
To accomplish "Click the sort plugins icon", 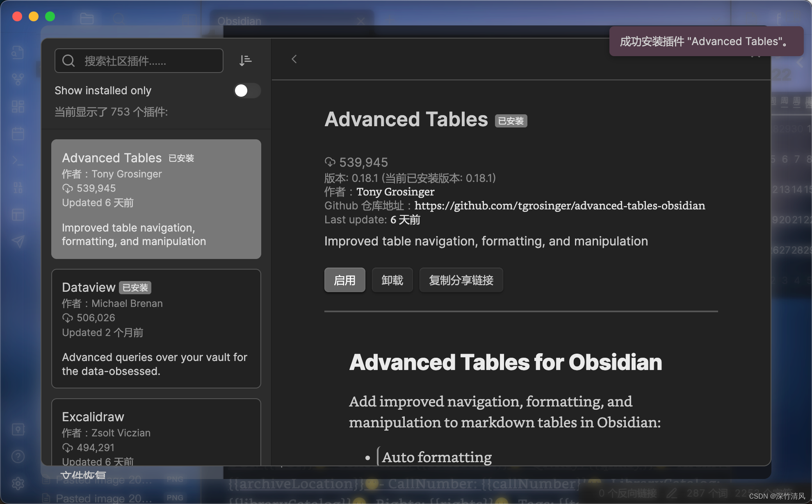I will tap(245, 61).
